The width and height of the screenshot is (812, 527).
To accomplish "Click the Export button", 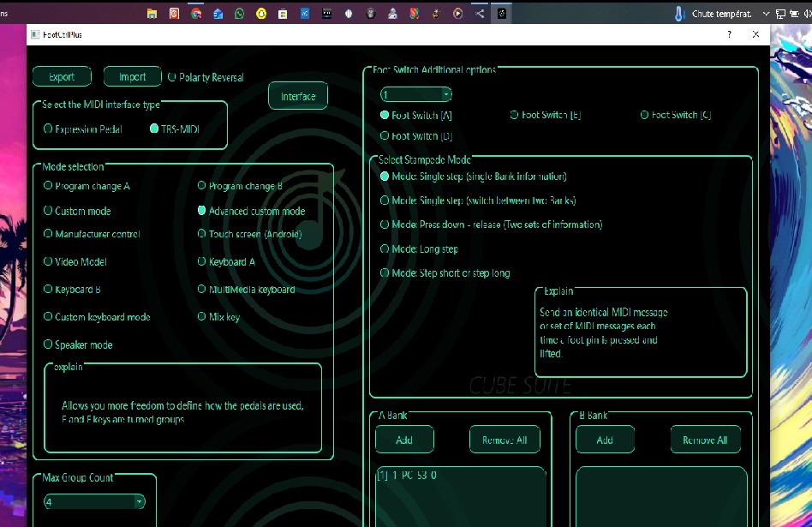I will tap(63, 76).
